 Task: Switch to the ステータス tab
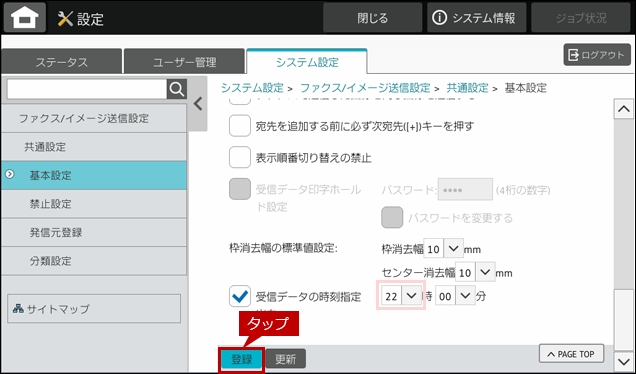coord(62,62)
